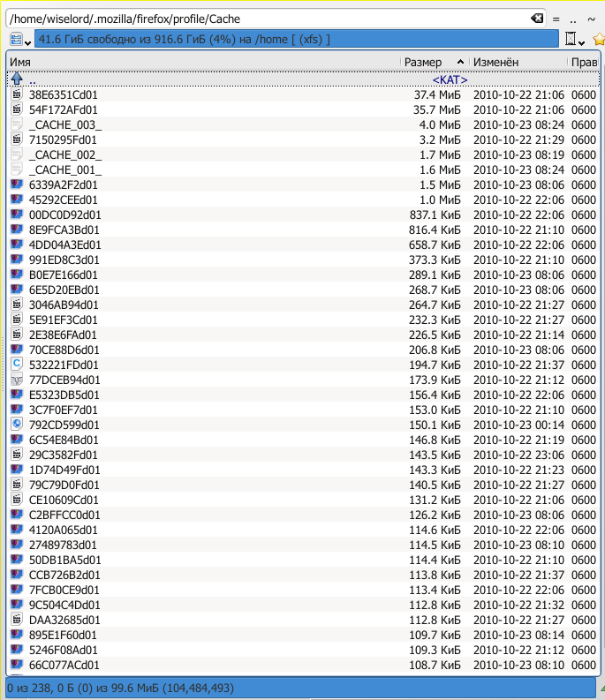Select file name 6C54E84Bd01
The height and width of the screenshot is (700, 605).
tap(64, 440)
